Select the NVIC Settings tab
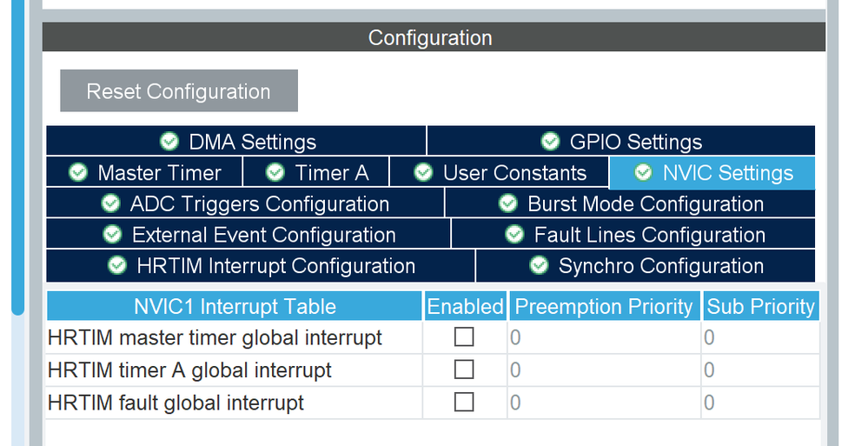Screen dimensions: 868x446 [712, 173]
